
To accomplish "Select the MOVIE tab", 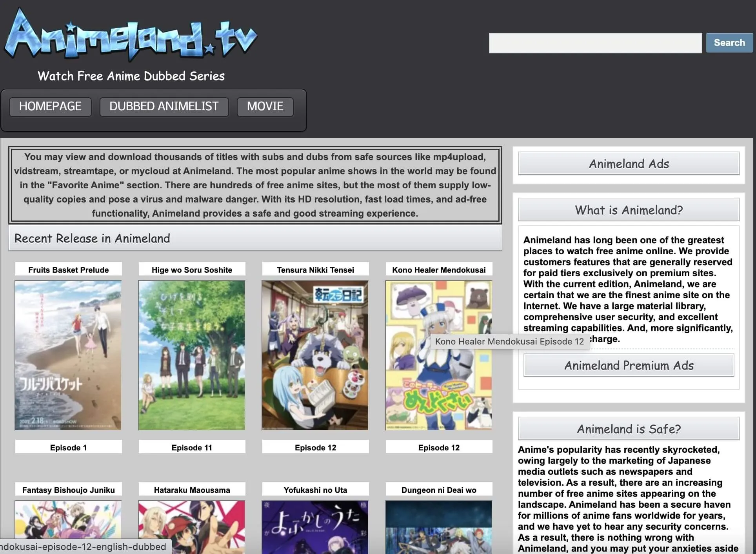I will pos(265,106).
